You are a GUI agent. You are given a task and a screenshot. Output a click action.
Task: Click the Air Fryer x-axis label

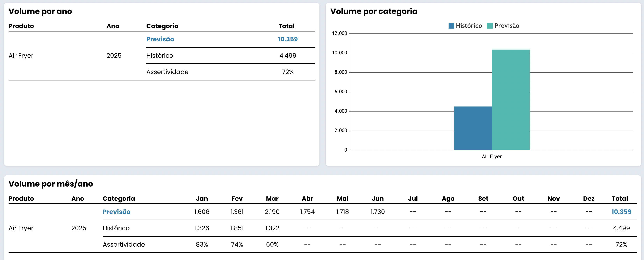tap(491, 157)
